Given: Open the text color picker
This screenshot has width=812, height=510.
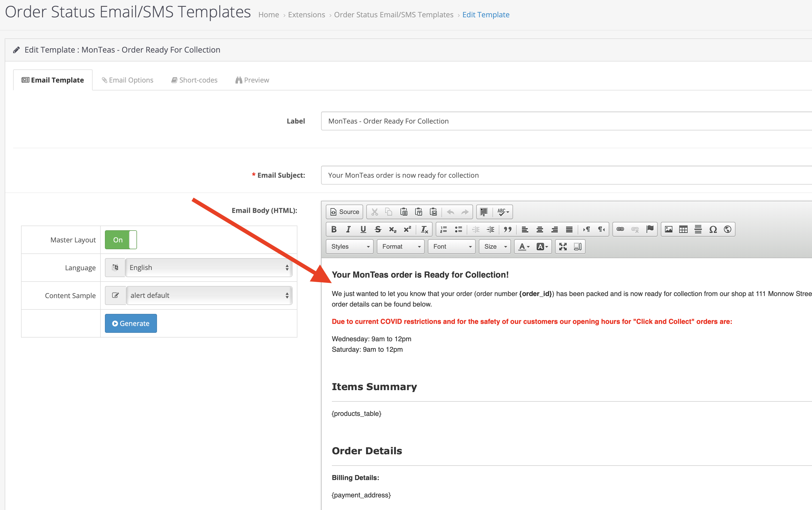Looking at the screenshot, I should pos(524,247).
